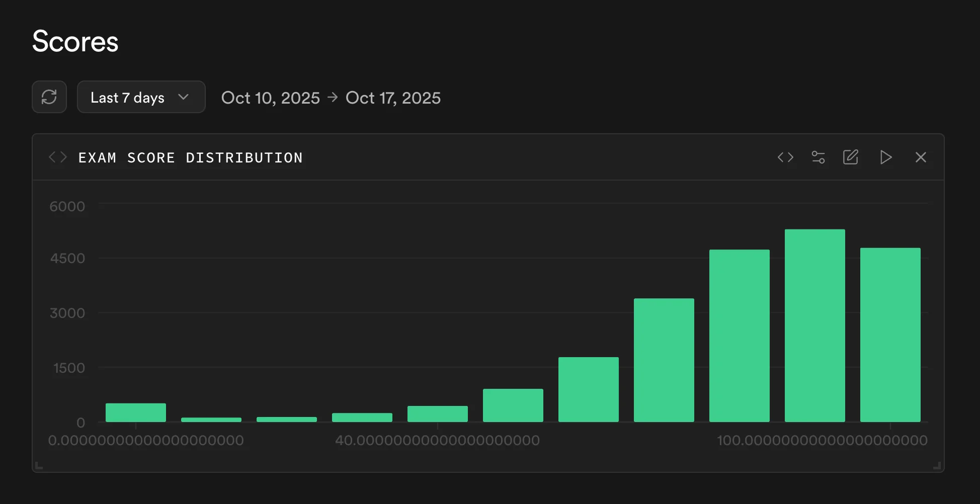This screenshot has width=980, height=504.
Task: Click the edit pencil icon
Action: (851, 157)
